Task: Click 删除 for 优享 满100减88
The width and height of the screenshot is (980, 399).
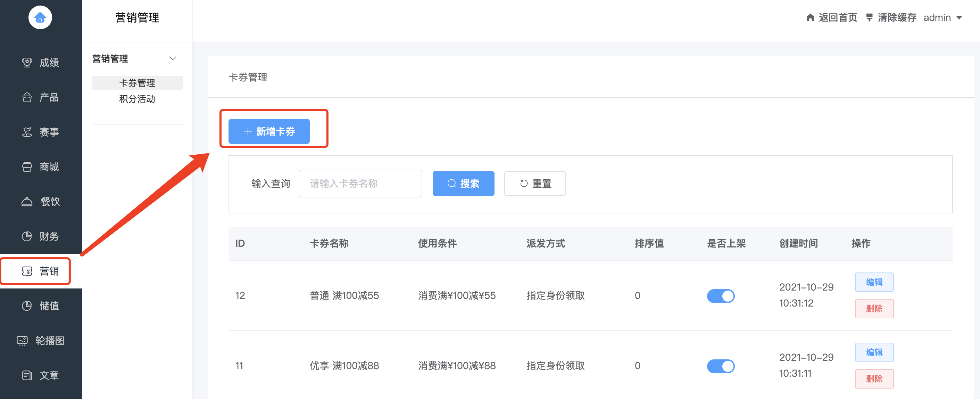Action: pyautogui.click(x=874, y=379)
